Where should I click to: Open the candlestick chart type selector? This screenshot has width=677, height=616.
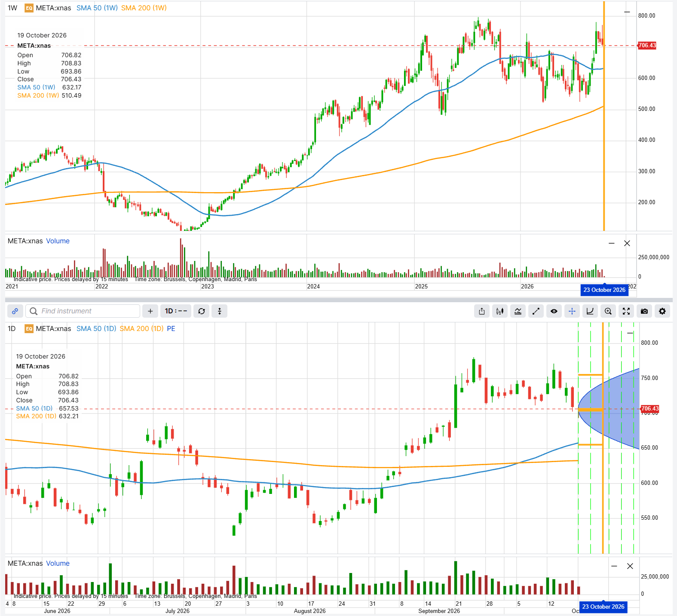[499, 311]
